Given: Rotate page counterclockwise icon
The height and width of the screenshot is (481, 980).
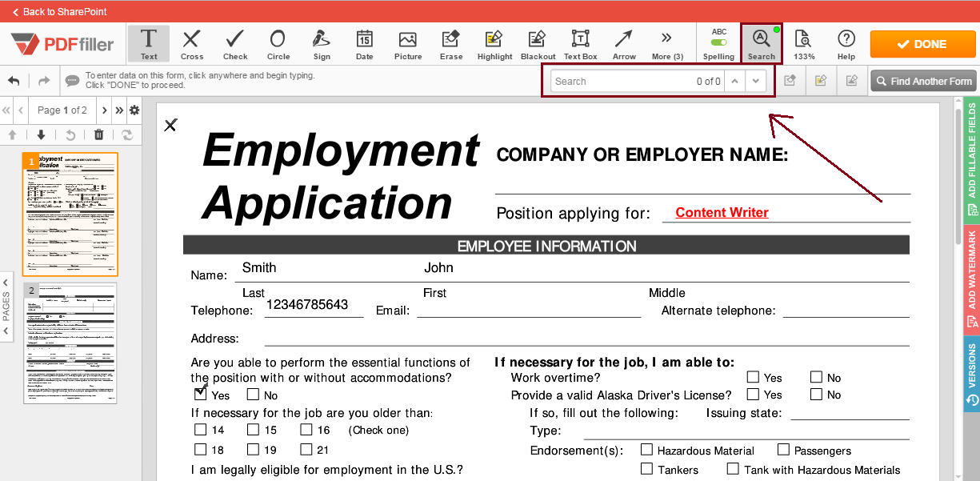Looking at the screenshot, I should [x=70, y=134].
